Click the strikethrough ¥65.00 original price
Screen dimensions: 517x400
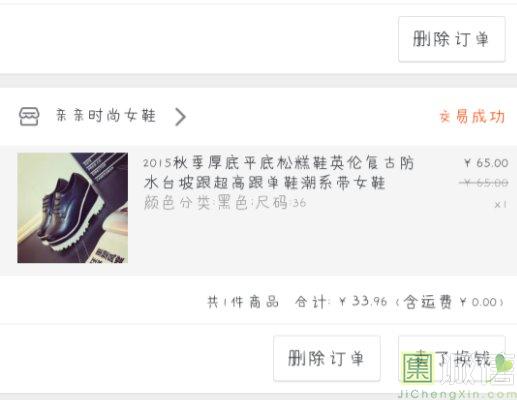(x=484, y=183)
